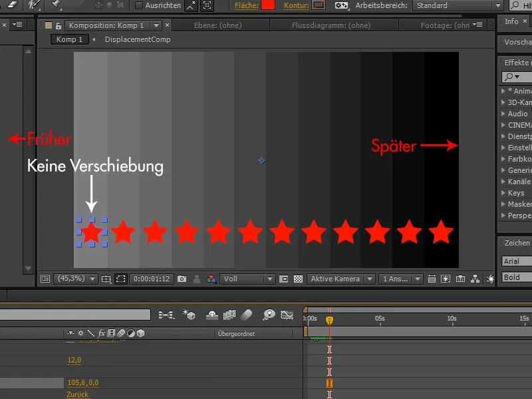The width and height of the screenshot is (532, 399).
Task: Take a snapshot with the camera icon
Action: (182, 279)
